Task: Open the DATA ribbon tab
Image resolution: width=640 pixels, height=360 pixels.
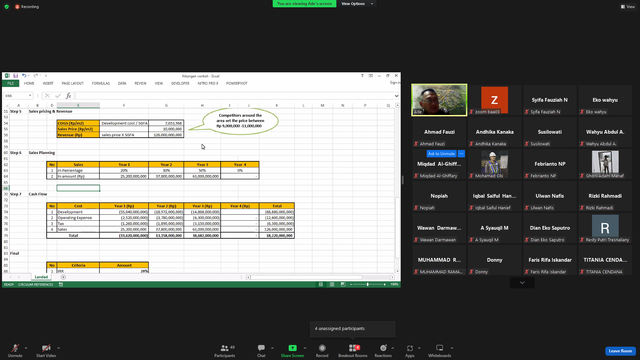Action: pyautogui.click(x=122, y=83)
